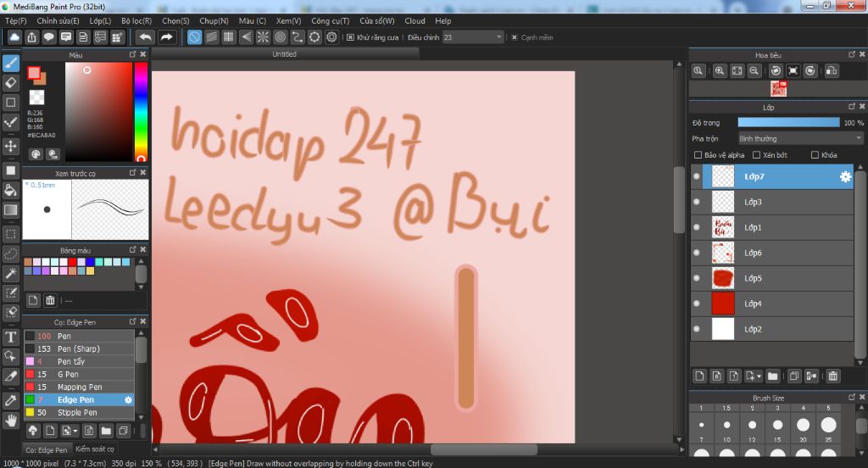This screenshot has width=868, height=468.
Task: Enable the concentric circle snap guide
Action: [280, 37]
